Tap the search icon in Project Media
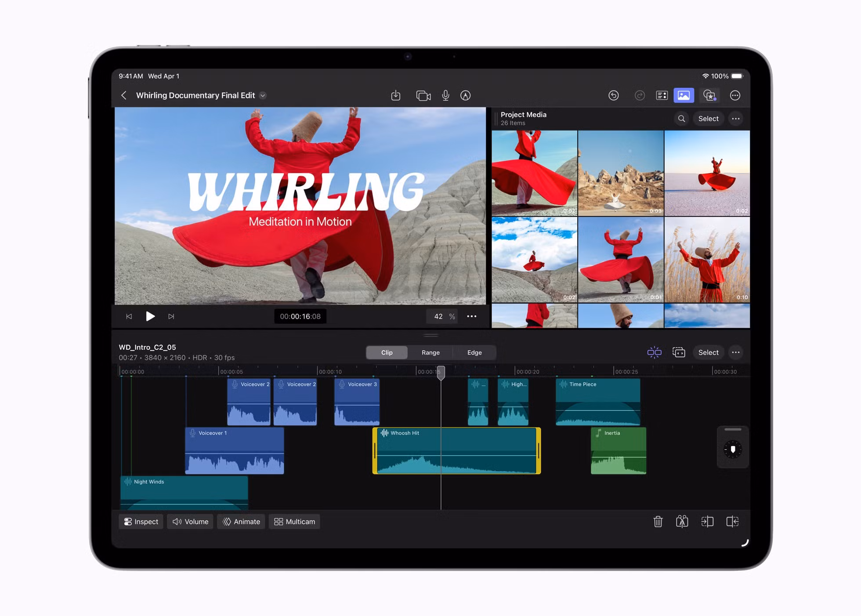The width and height of the screenshot is (861, 616). point(681,119)
